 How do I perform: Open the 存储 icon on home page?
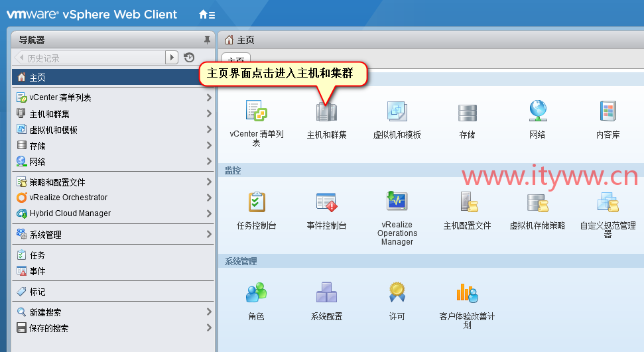point(468,113)
